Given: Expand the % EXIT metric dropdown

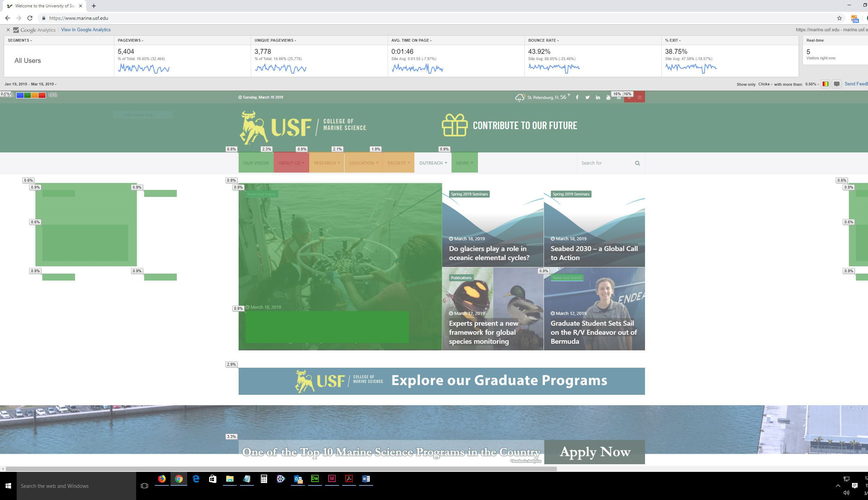Looking at the screenshot, I should pos(673,40).
